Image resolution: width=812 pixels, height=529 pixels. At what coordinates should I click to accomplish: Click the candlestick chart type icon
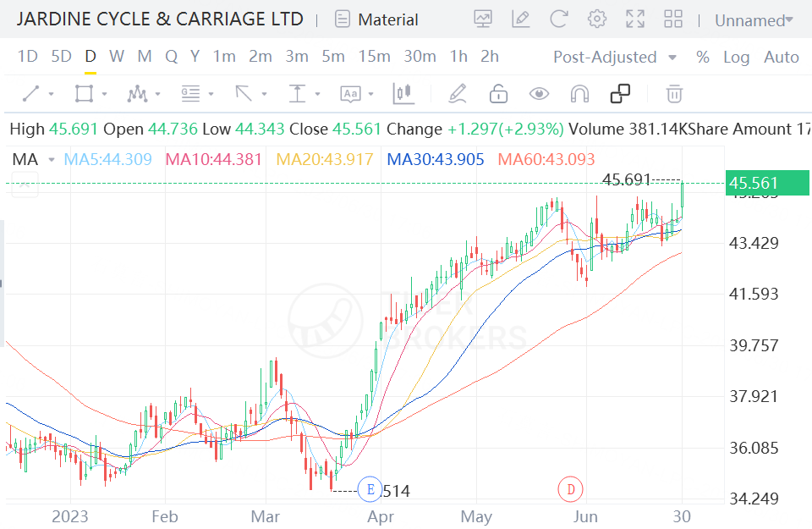[403, 94]
